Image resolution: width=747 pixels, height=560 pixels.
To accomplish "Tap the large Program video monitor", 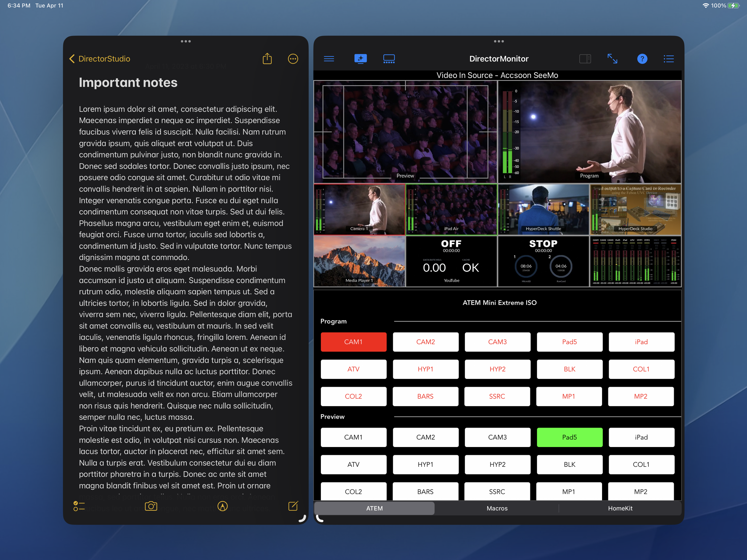I will [590, 132].
